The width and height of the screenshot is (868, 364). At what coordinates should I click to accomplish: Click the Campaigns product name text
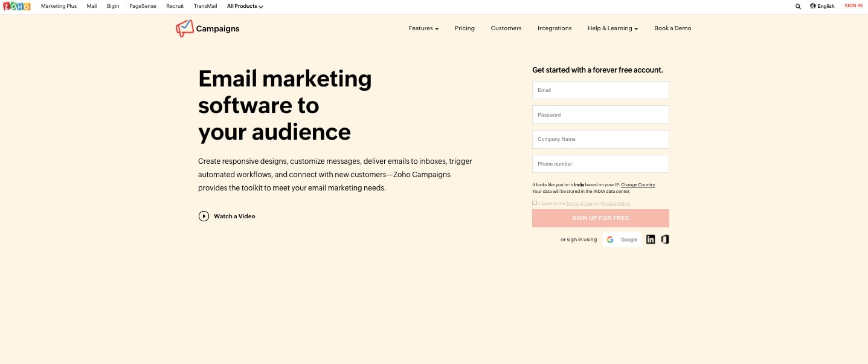(218, 28)
